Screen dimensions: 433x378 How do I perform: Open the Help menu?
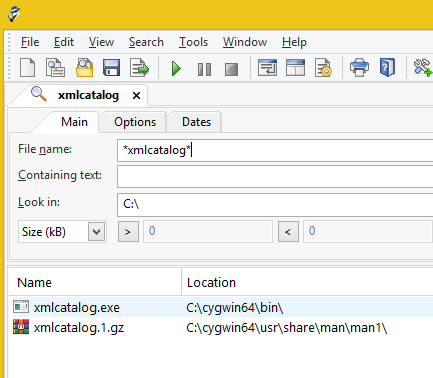pyautogui.click(x=294, y=42)
